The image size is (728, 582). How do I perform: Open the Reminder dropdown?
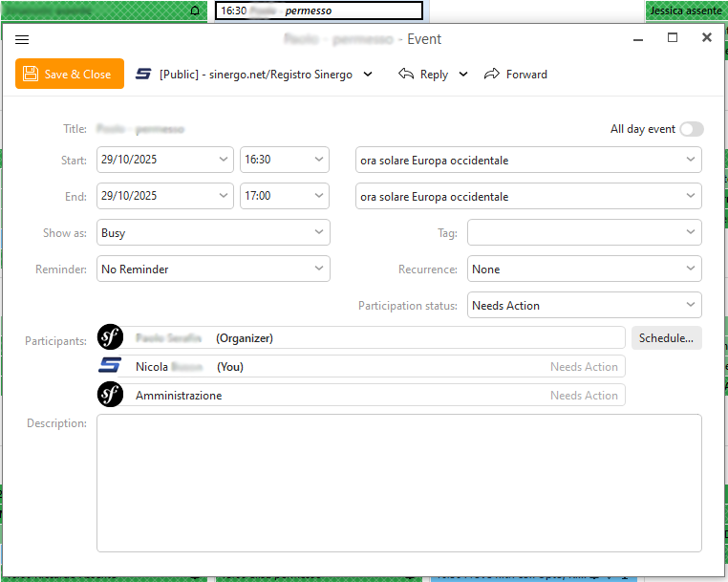point(213,269)
